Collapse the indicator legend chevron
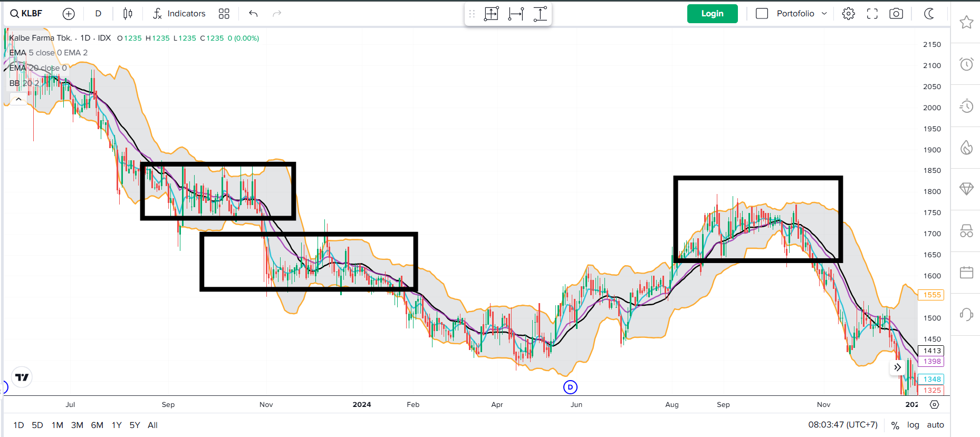980x437 pixels. point(18,99)
